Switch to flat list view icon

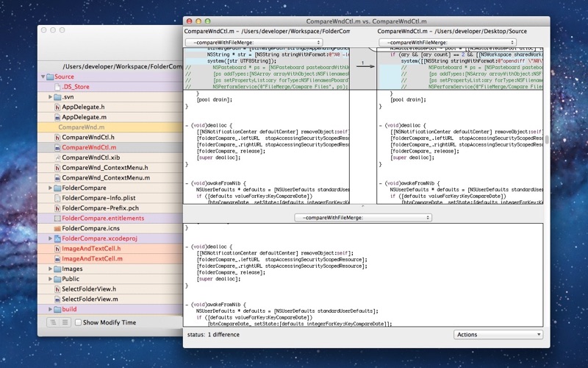(x=65, y=322)
